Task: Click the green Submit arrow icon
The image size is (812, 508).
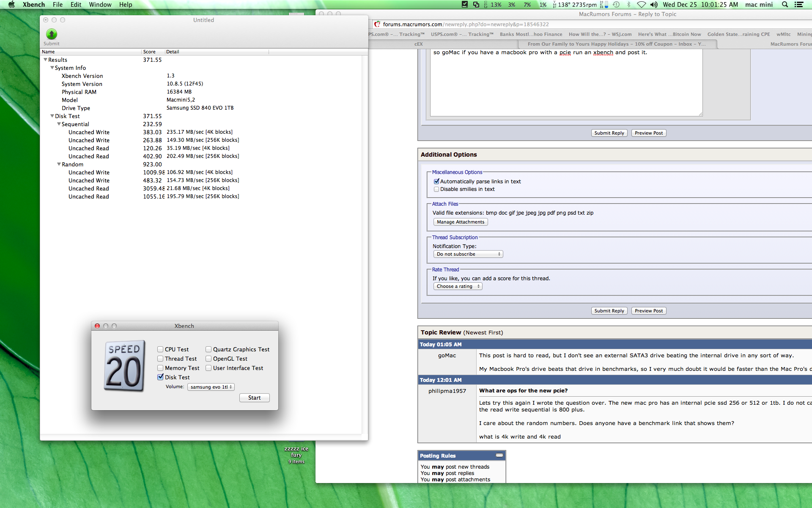Action: click(x=51, y=34)
